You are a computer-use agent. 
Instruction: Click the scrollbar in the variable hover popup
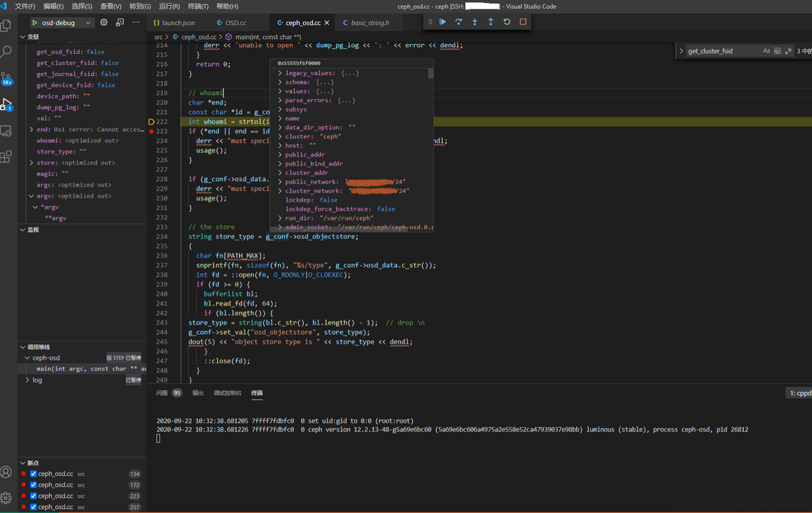click(431, 74)
